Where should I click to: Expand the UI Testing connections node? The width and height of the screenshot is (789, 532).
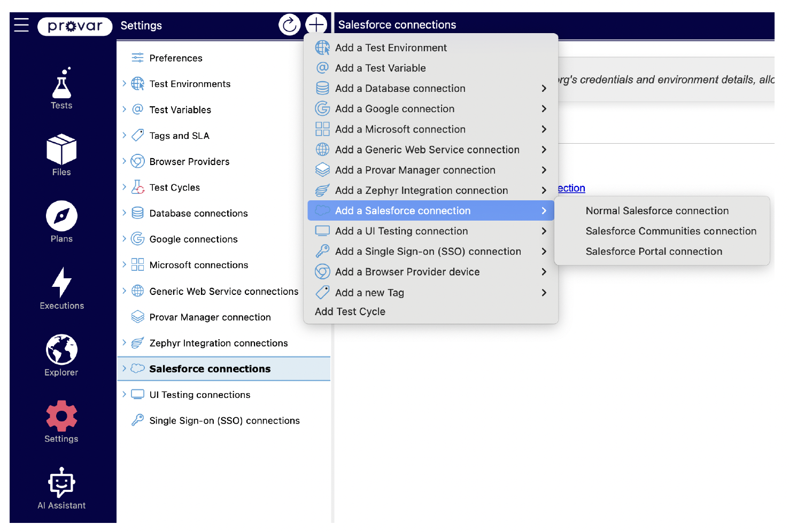point(124,394)
